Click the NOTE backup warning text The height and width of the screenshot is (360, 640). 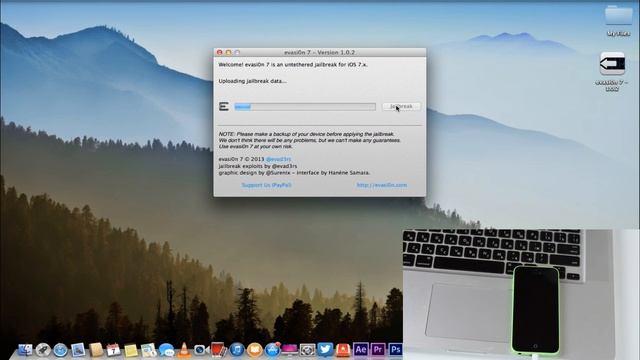coord(309,140)
